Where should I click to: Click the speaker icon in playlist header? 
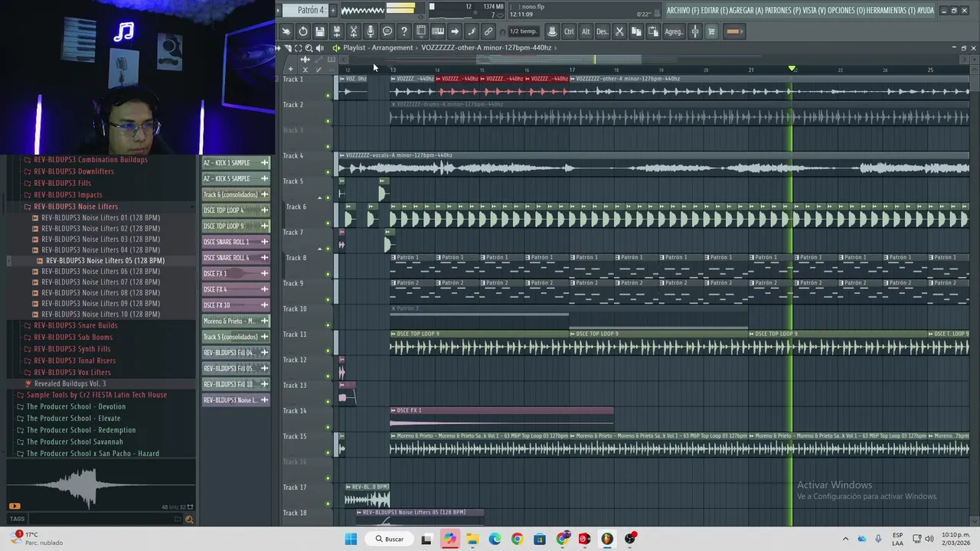(x=319, y=47)
